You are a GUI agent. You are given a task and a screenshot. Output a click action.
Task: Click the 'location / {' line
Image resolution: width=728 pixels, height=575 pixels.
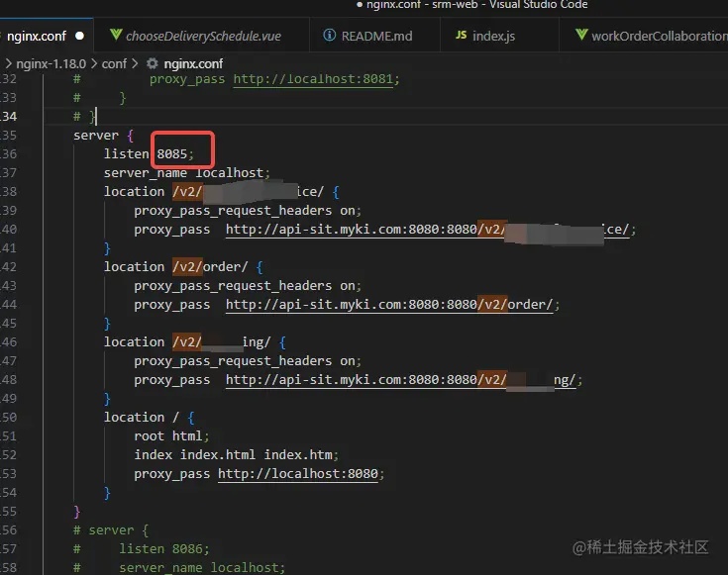point(149,418)
